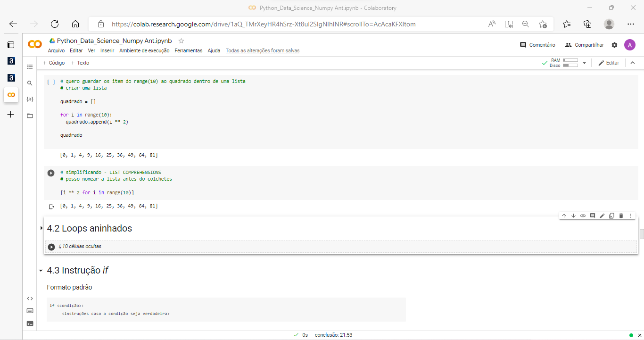Click the zoom out magnifier in address bar

(x=526, y=24)
